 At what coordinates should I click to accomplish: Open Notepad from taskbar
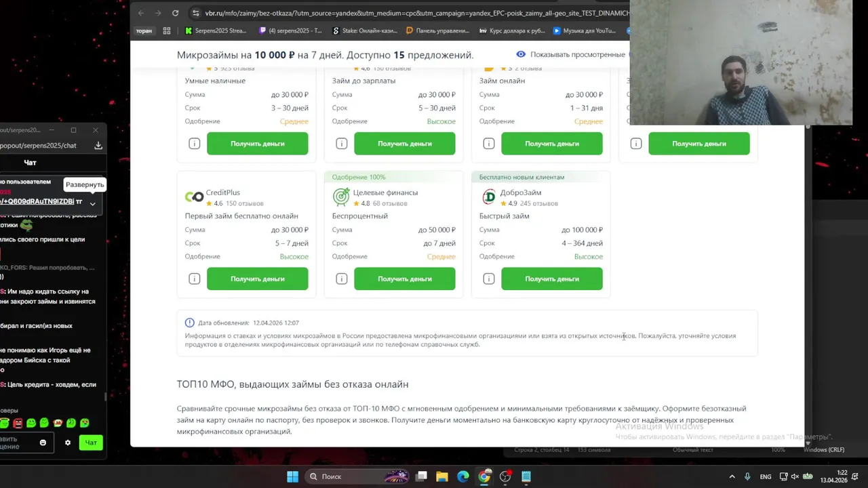(x=526, y=476)
